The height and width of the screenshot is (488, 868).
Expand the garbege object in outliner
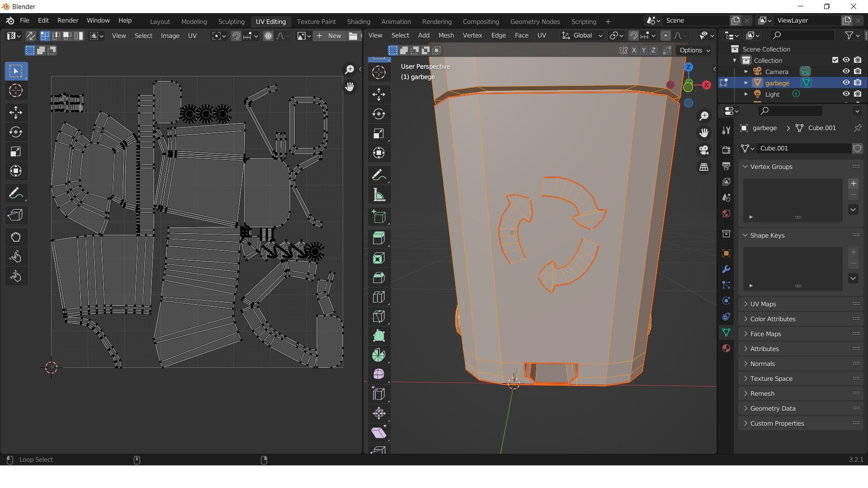click(746, 83)
